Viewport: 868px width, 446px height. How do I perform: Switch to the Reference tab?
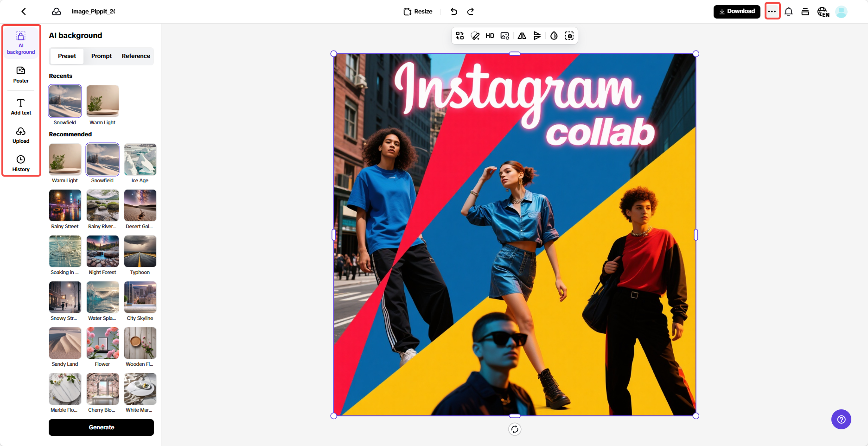pos(135,56)
